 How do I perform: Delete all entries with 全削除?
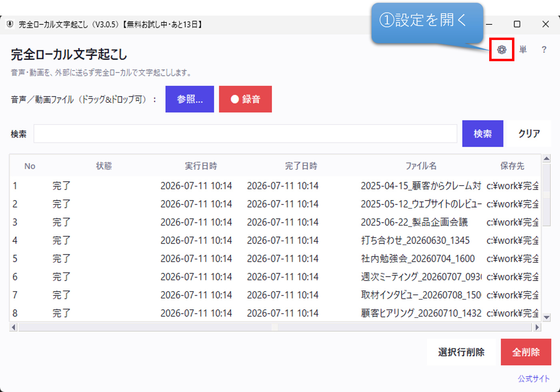click(x=526, y=352)
